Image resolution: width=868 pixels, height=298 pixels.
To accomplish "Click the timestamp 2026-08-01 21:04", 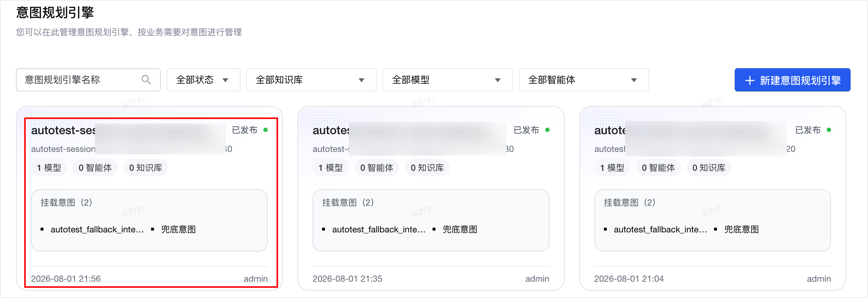I will coord(629,279).
